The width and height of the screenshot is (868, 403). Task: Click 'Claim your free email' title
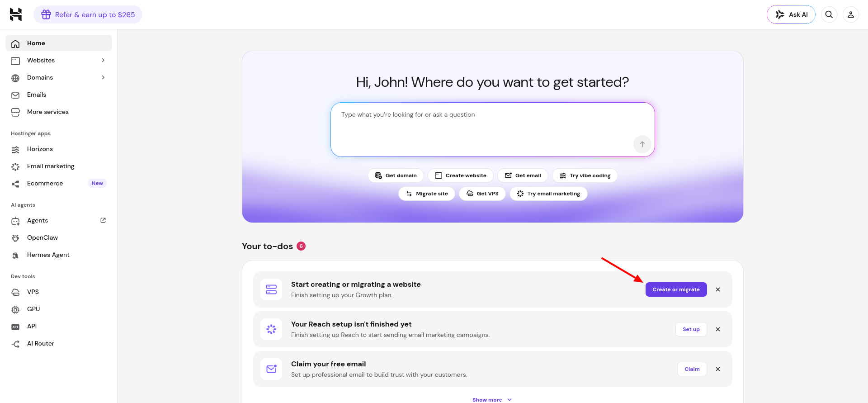[329, 364]
